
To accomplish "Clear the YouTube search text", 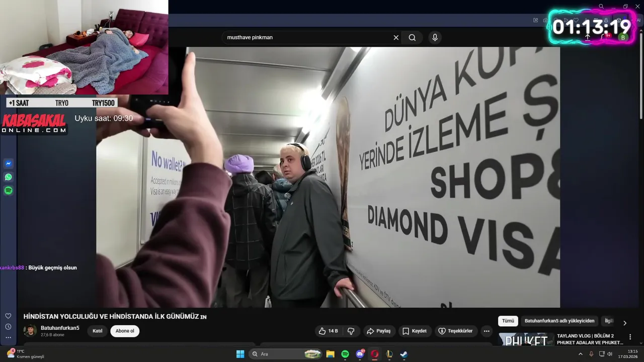I will pos(396,38).
